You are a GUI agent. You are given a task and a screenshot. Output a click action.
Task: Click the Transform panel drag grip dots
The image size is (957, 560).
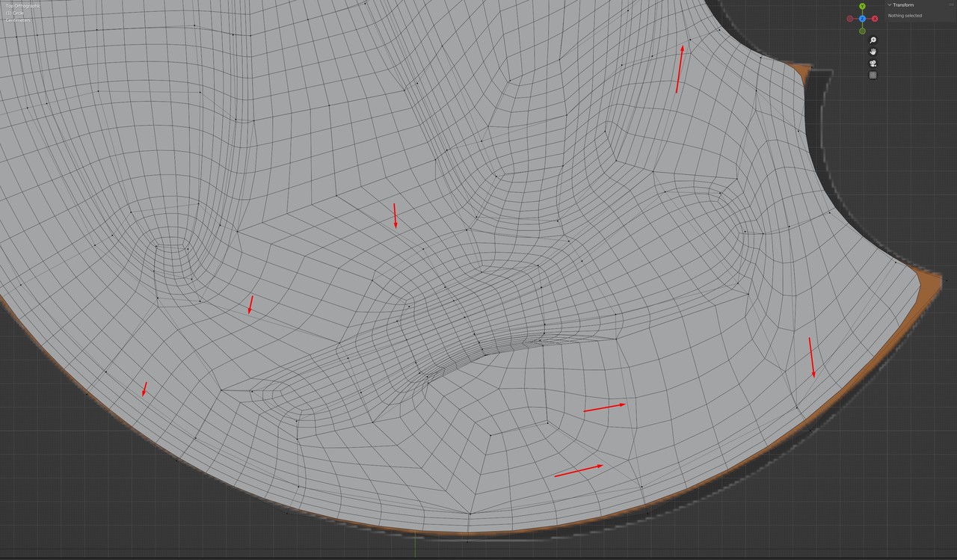pos(951,5)
